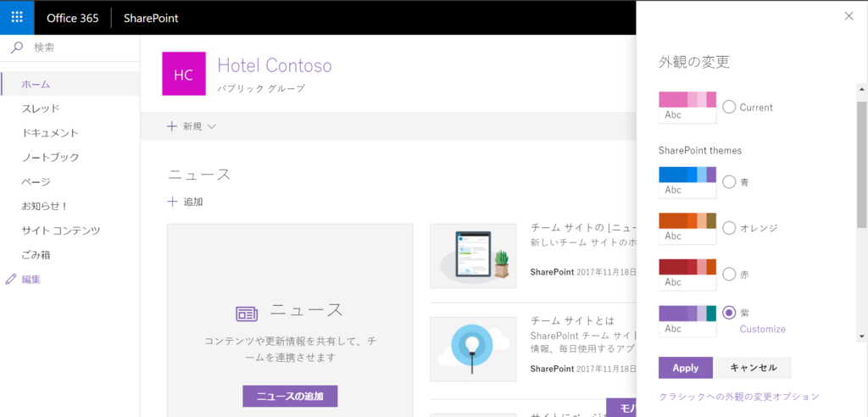Open the Customize link under 紫
The image size is (868, 417).
[762, 329]
